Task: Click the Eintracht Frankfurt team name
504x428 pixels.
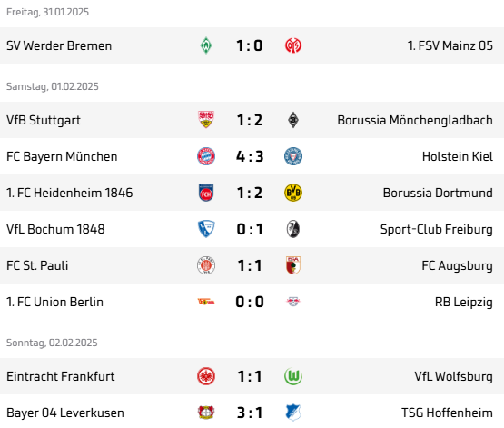Action: click(x=61, y=376)
